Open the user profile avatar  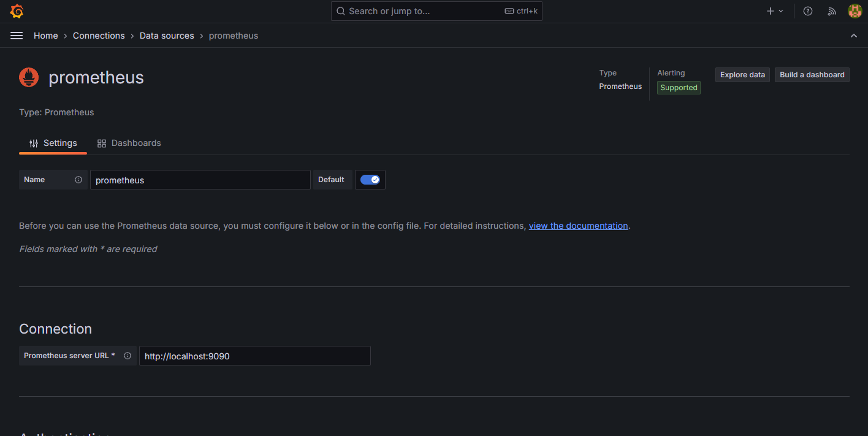[x=855, y=11]
